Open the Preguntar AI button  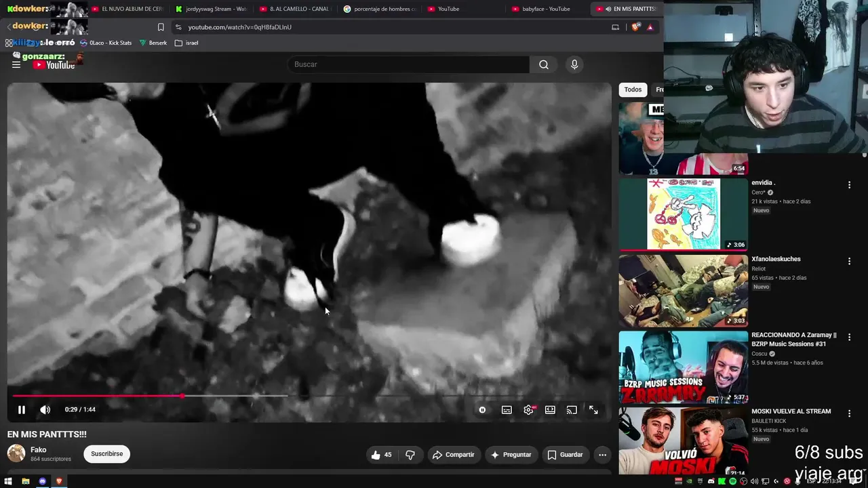tap(511, 455)
